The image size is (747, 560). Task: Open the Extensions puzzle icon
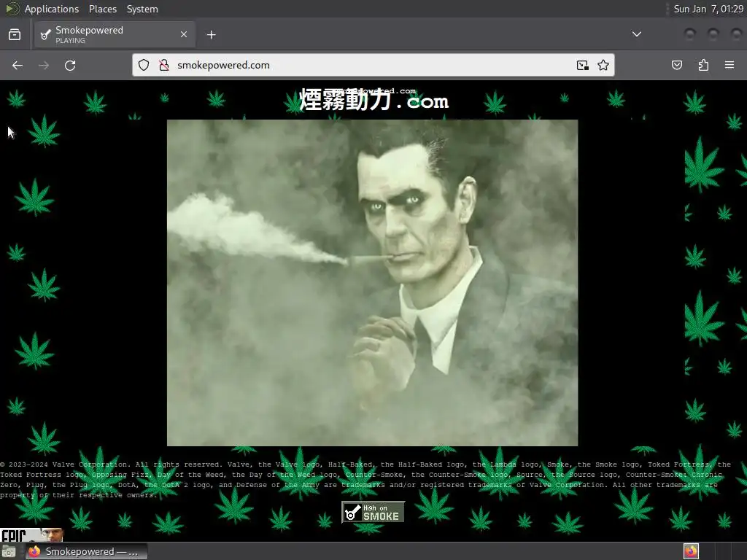tap(703, 65)
